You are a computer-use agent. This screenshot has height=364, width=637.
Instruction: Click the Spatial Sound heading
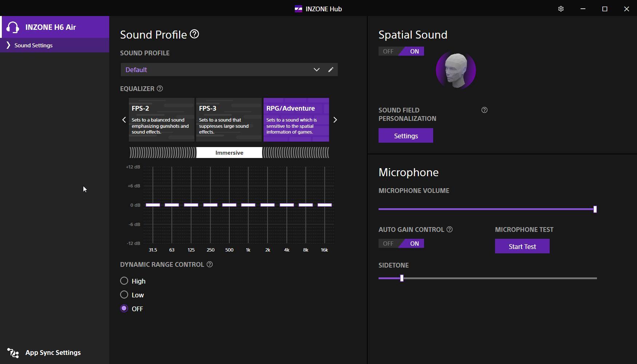tap(413, 35)
